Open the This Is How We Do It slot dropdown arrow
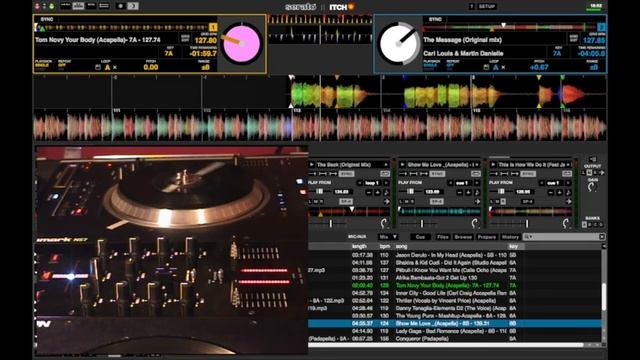 [567, 164]
